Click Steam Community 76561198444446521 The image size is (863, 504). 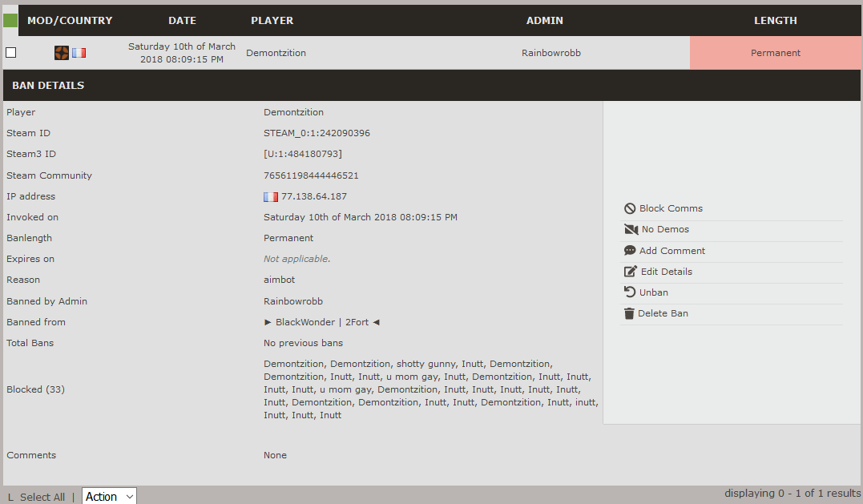coord(311,175)
